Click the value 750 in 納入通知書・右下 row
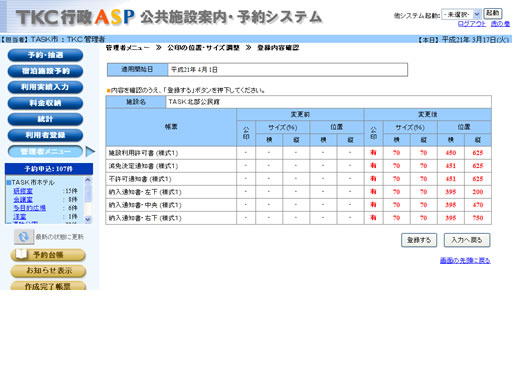 [478, 218]
